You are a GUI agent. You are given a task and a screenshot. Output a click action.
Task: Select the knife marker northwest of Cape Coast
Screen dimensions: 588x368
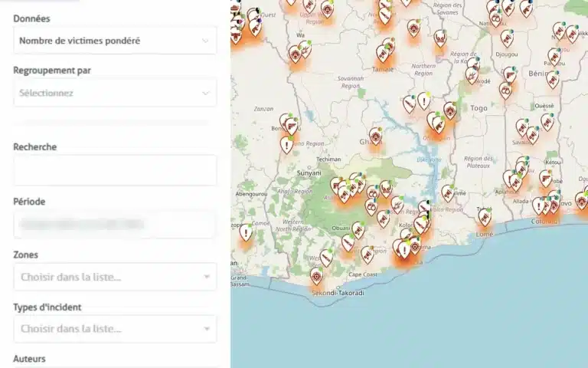326,258
